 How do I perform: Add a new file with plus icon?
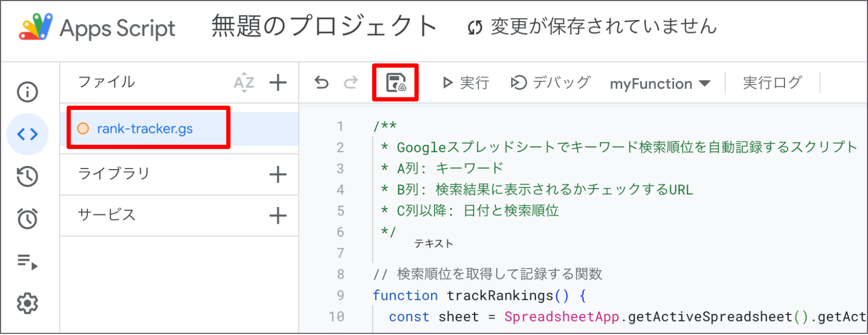click(x=278, y=83)
